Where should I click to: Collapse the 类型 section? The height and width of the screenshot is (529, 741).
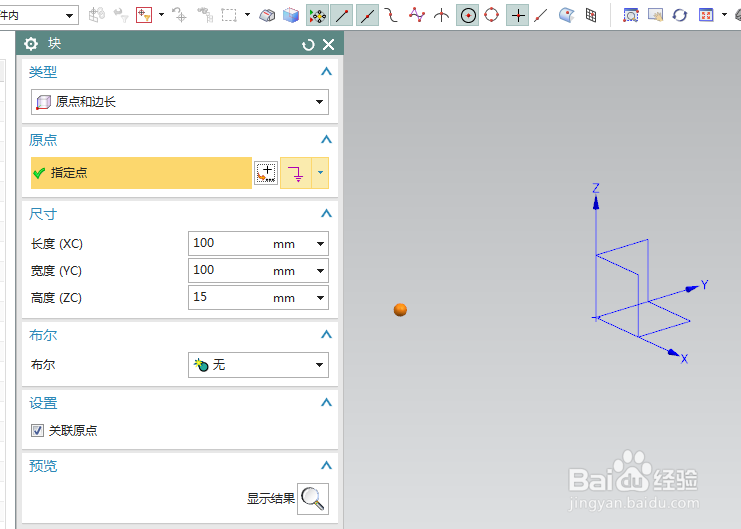pyautogui.click(x=326, y=72)
